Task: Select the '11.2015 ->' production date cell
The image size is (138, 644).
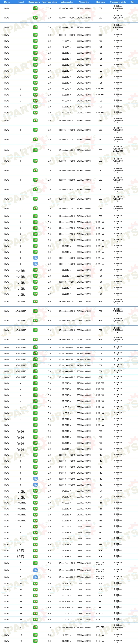Action: [67, 113]
